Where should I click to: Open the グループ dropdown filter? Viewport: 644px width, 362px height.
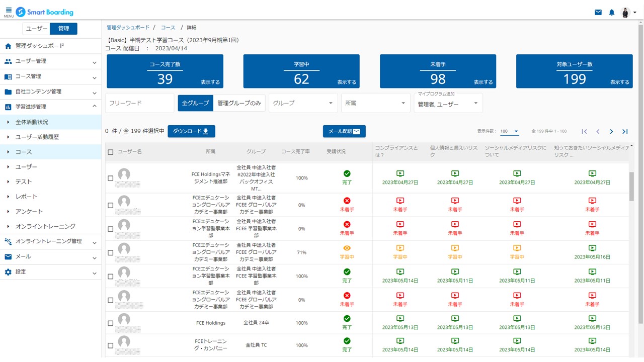pos(303,103)
